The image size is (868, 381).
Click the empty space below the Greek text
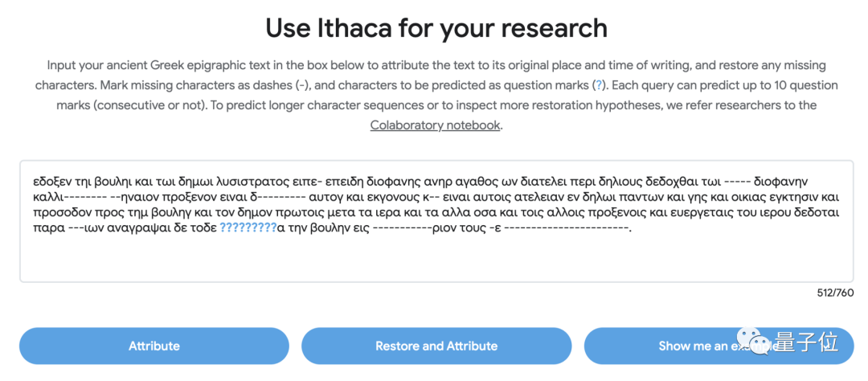click(x=434, y=259)
